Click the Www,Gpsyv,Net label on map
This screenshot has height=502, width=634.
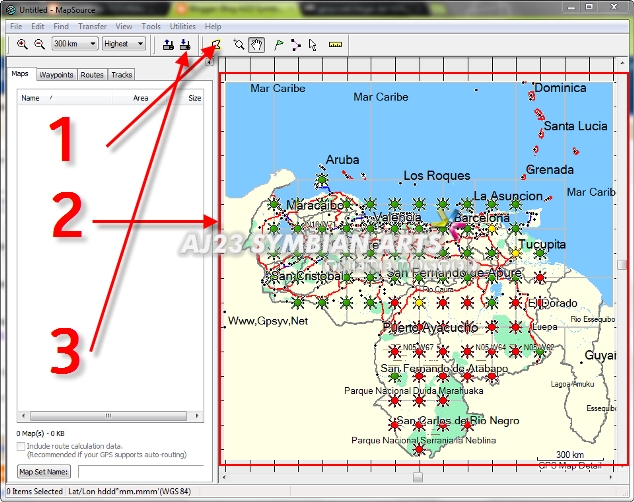click(268, 321)
